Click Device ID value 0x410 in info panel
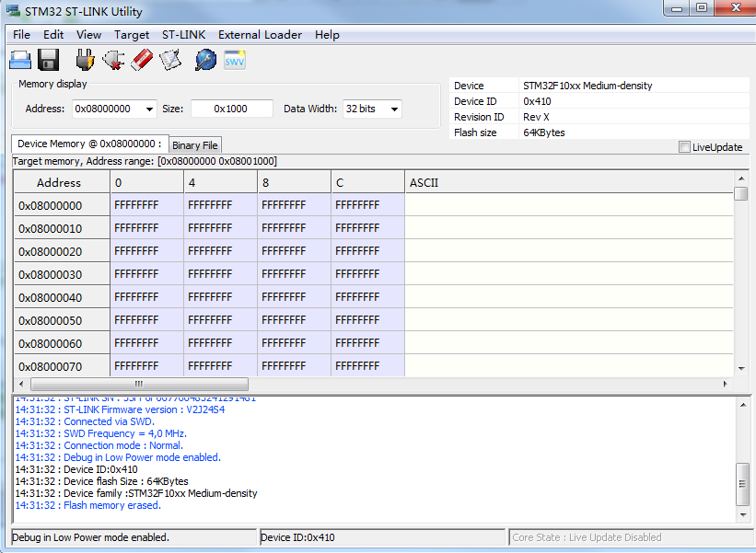 click(537, 101)
